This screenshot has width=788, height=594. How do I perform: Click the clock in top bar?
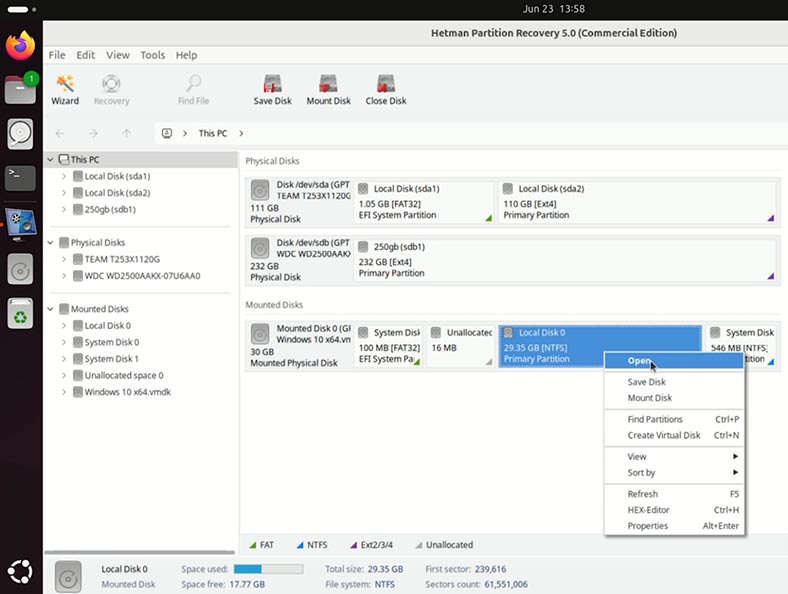pos(553,9)
